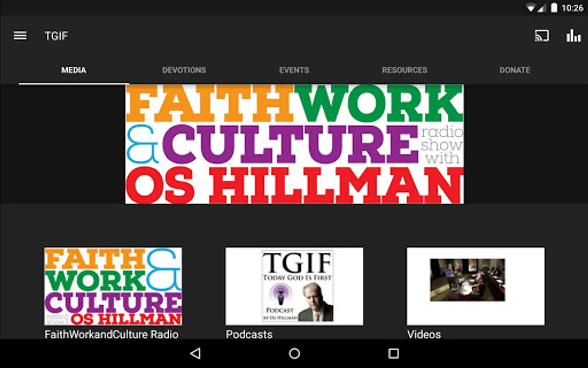Viewport: 588px width, 368px height.
Task: Tap the Android back button
Action: tap(196, 353)
